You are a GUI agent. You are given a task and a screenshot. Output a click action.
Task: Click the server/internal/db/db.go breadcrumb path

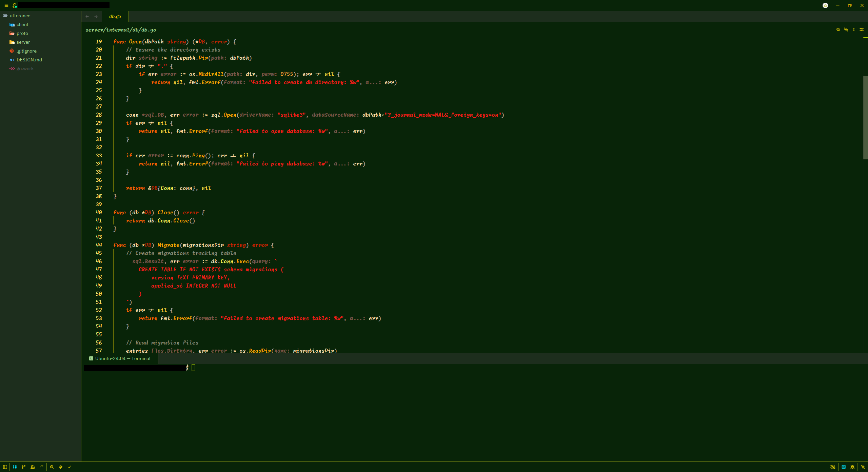coord(121,30)
